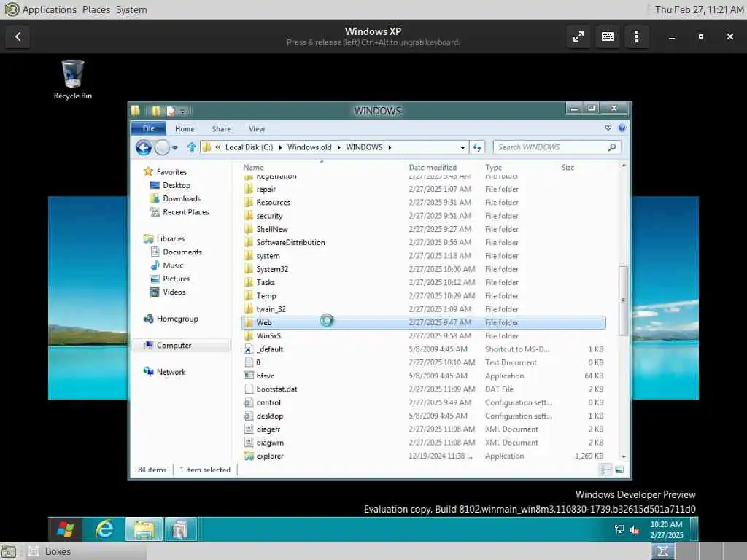Select Pictures library
The width and height of the screenshot is (747, 560).
click(x=177, y=279)
